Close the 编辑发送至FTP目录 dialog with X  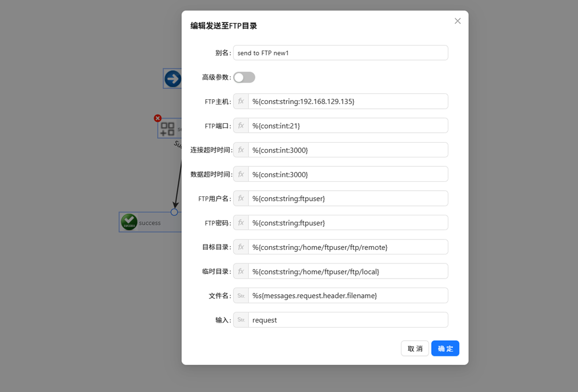click(457, 21)
